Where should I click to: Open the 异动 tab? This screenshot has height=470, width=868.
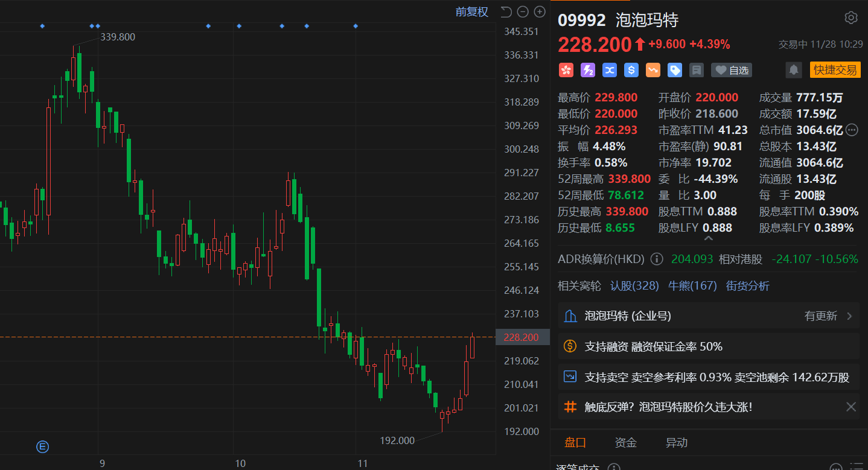tap(677, 442)
